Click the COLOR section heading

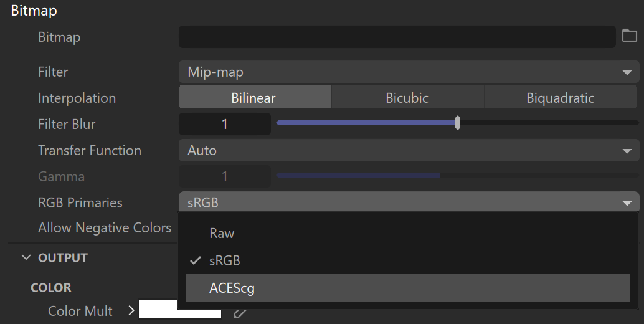pyautogui.click(x=51, y=288)
